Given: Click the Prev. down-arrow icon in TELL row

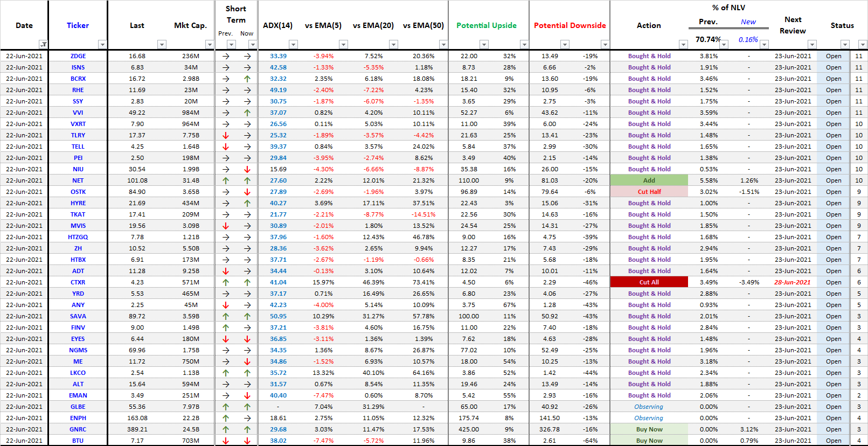Looking at the screenshot, I should pos(226,147).
